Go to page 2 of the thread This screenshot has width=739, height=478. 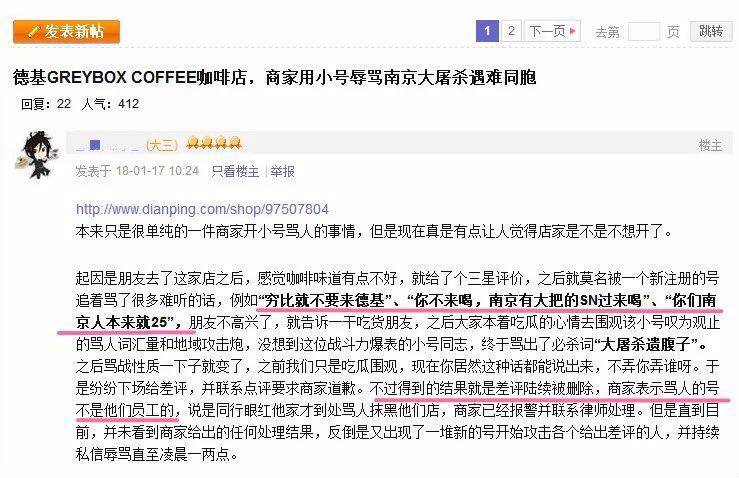point(511,32)
